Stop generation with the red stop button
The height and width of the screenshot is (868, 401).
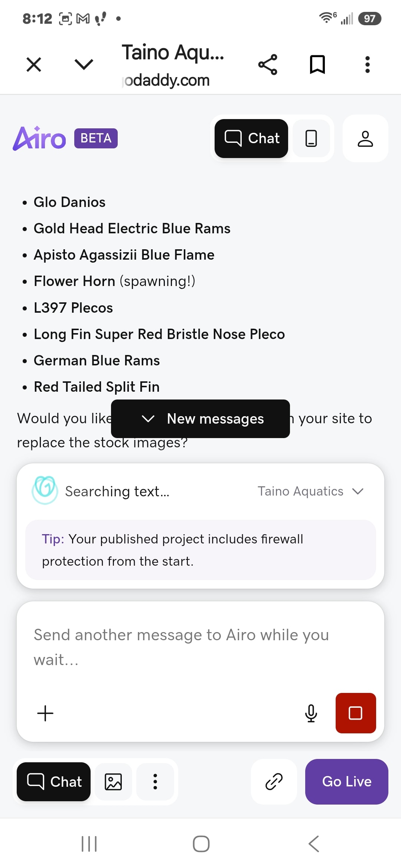(356, 713)
